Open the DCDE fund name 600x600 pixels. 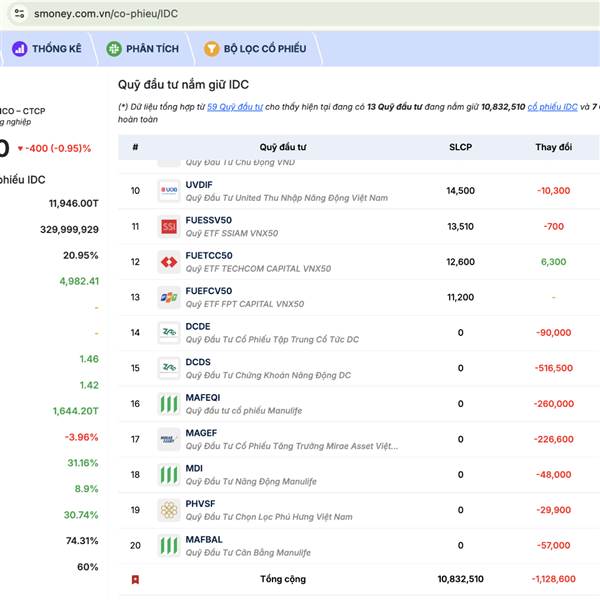[x=198, y=326]
